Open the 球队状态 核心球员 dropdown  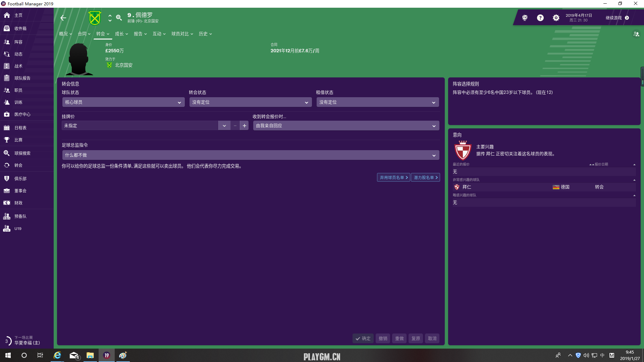coord(123,102)
